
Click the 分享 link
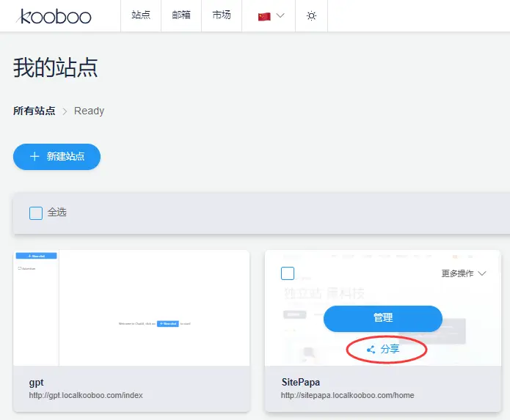pyautogui.click(x=390, y=350)
